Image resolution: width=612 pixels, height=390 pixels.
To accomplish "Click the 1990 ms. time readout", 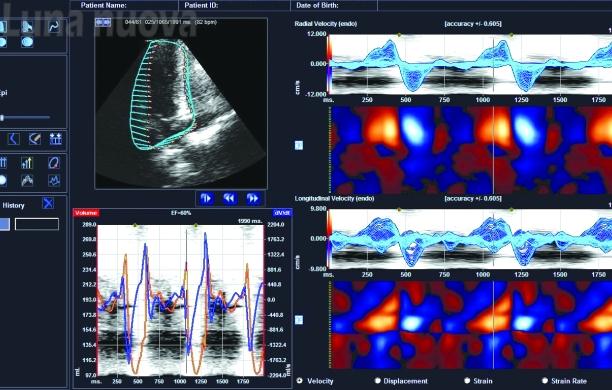I will (x=250, y=221).
